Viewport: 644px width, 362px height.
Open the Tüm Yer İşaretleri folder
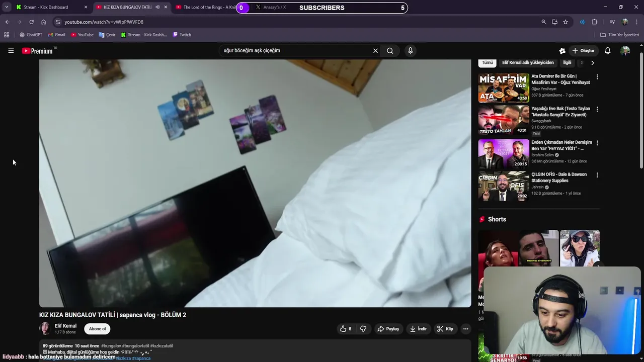(x=619, y=35)
